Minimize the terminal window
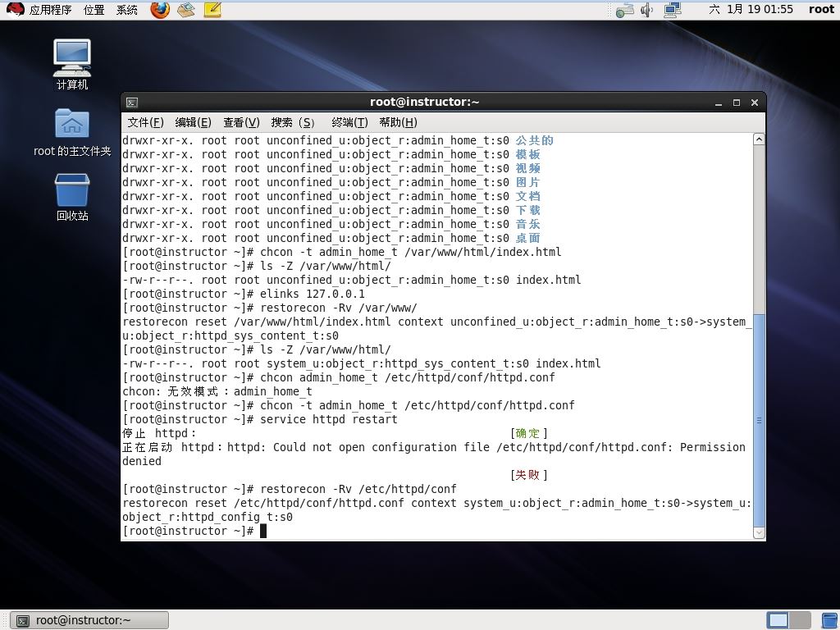The height and width of the screenshot is (630, 840). pos(719,103)
